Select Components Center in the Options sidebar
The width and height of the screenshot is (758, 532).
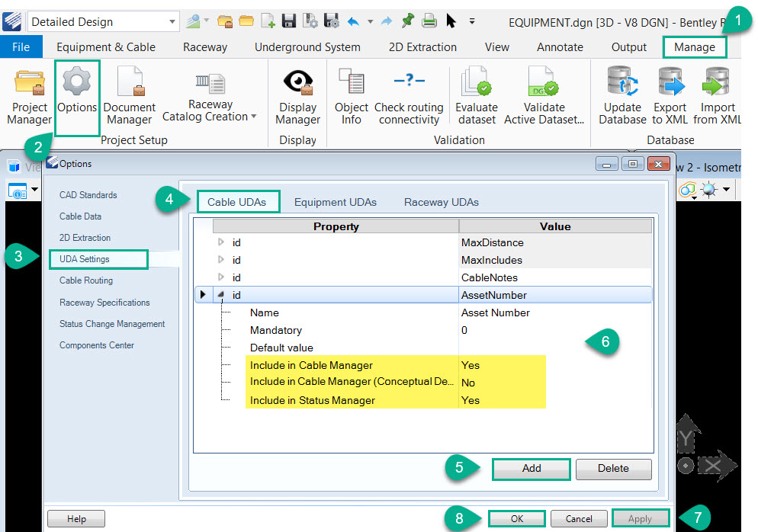(97, 345)
